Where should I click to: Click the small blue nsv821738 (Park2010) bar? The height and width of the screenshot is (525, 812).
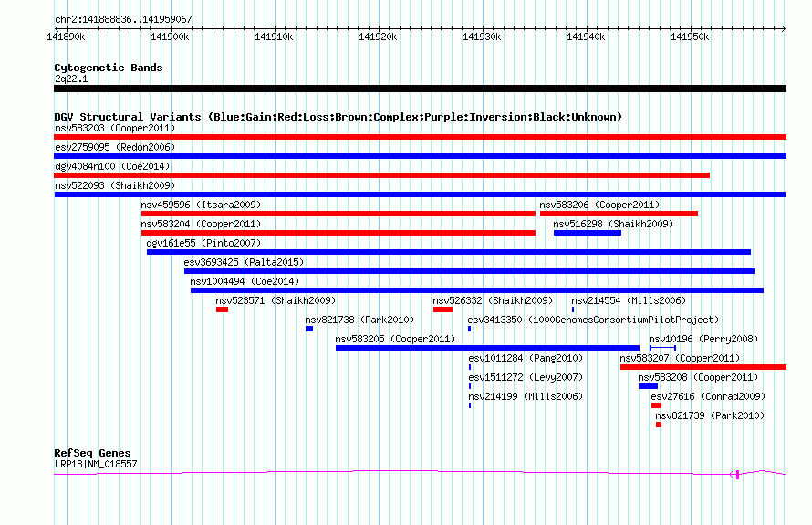point(309,329)
